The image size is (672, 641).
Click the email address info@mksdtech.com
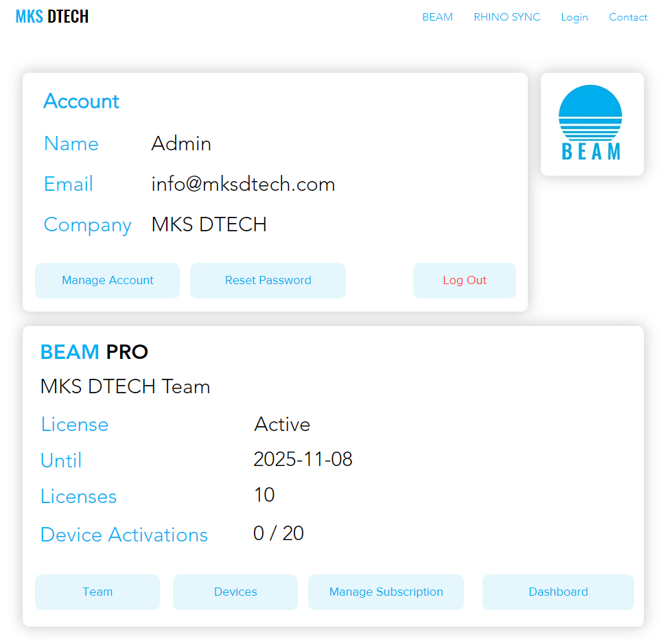pos(243,184)
